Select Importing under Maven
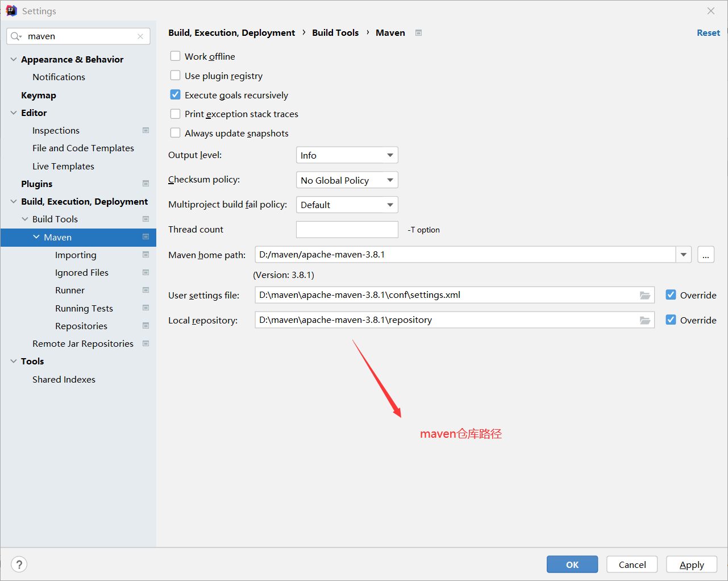This screenshot has height=581, width=728. tap(76, 255)
